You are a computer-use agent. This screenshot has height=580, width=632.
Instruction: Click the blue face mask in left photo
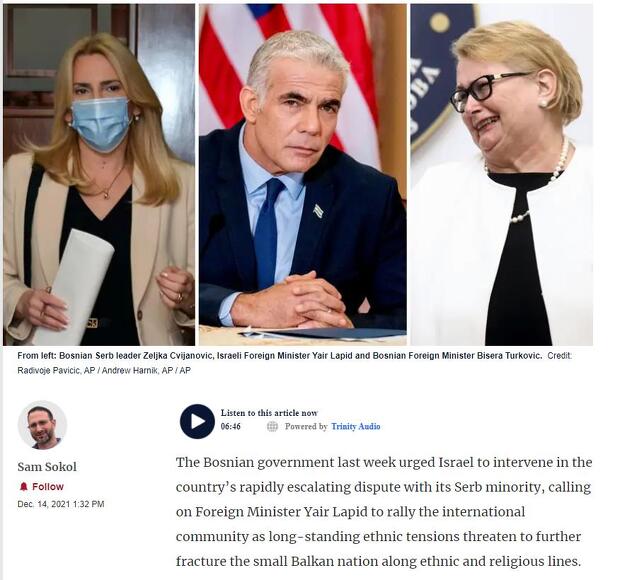point(101,123)
